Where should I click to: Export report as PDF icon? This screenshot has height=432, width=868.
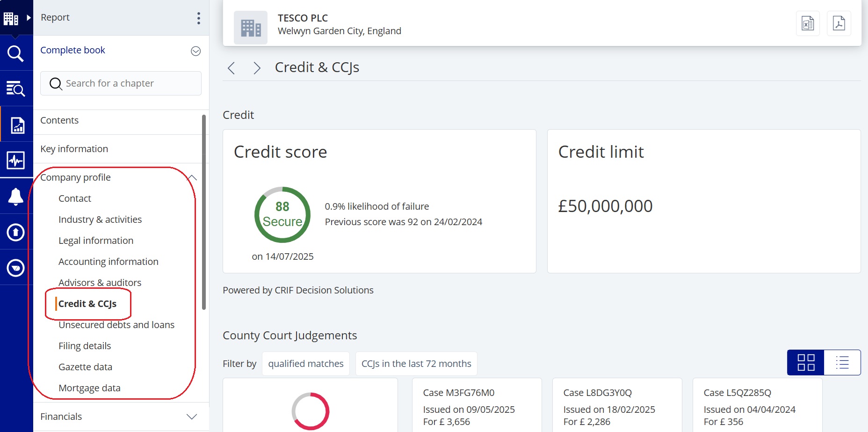pyautogui.click(x=839, y=23)
